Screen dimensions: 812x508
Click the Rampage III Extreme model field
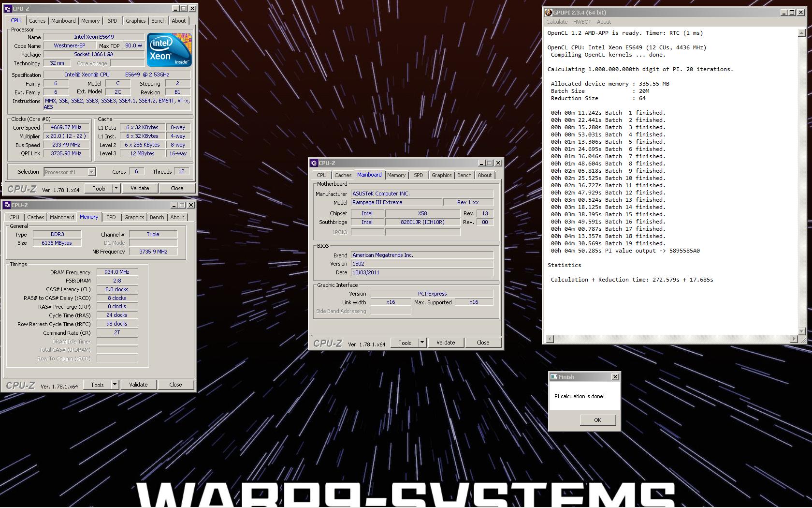pos(396,202)
